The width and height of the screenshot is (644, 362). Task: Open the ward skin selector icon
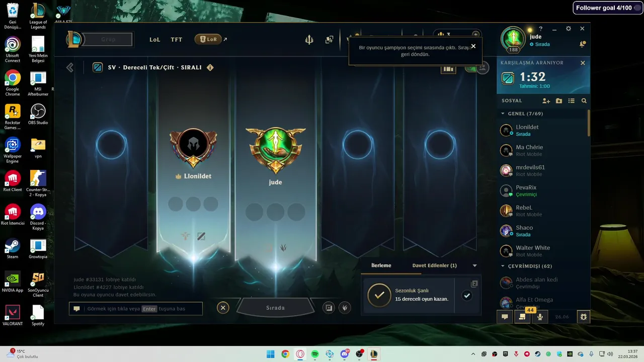tap(345, 308)
